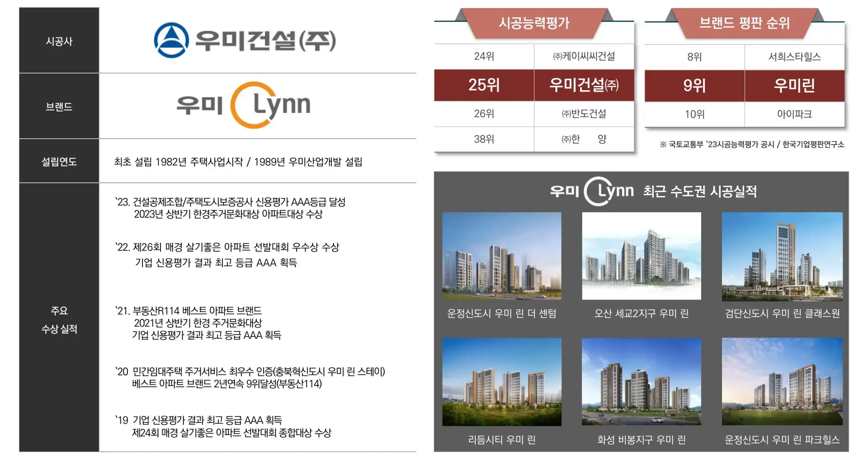Click the '21 부동산R114 베스트 아파트 브랜드 entry

[189, 311]
